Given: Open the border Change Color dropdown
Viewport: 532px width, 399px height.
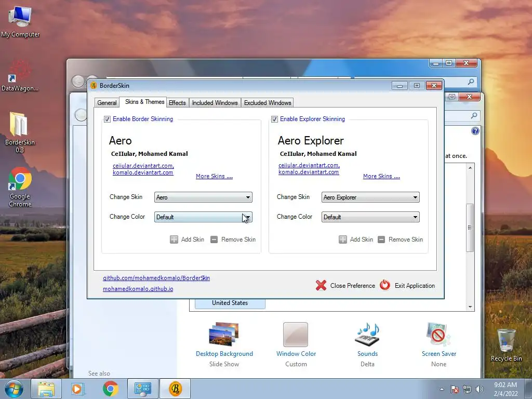Looking at the screenshot, I should [203, 217].
